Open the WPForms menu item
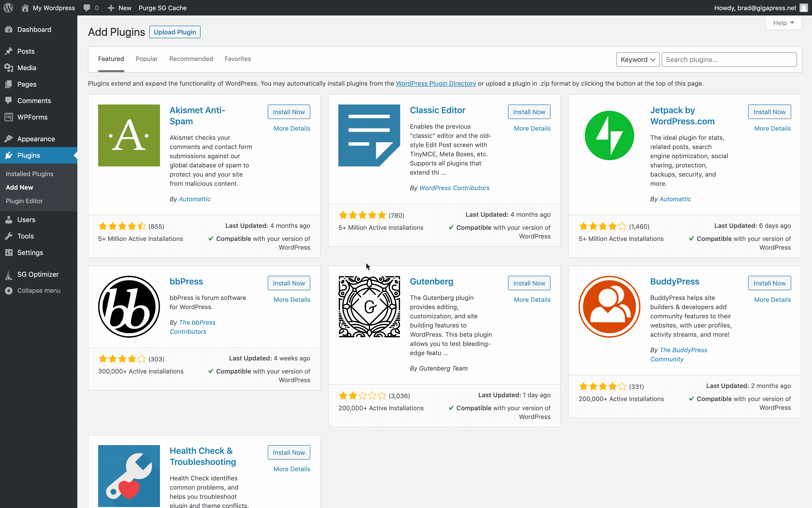 pyautogui.click(x=39, y=117)
